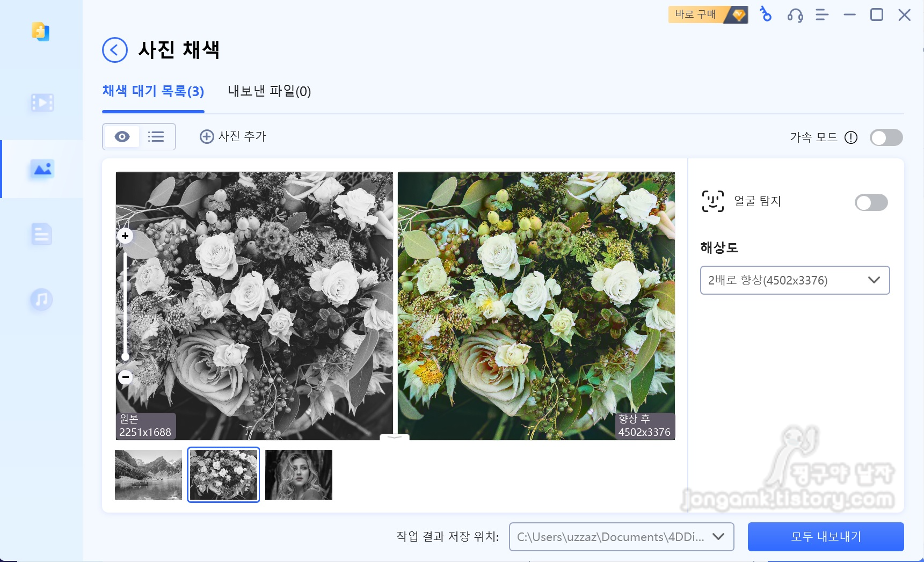Select the 채색 대기 목록(3) tab
The width and height of the screenshot is (924, 562).
point(153,91)
